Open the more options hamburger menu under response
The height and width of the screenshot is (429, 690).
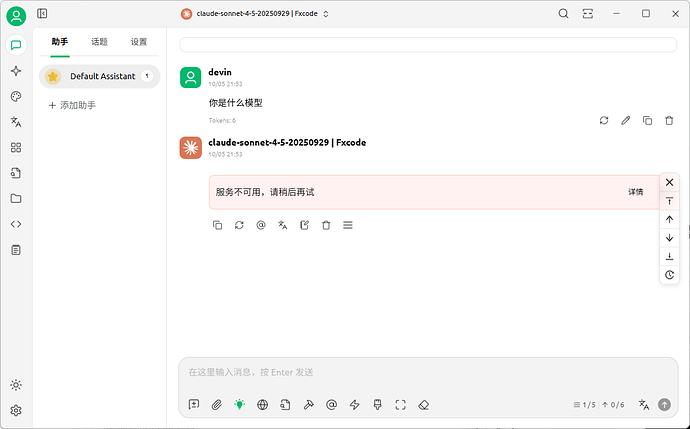(x=348, y=225)
